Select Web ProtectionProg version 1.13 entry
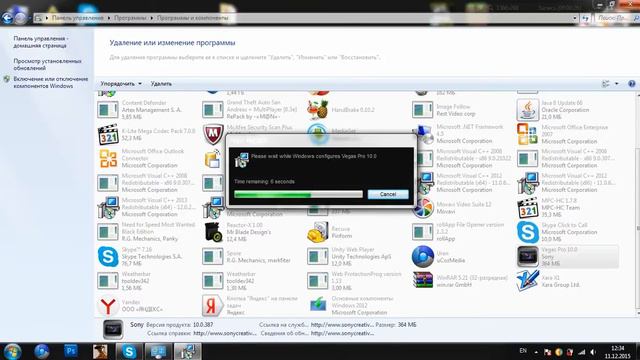 point(356,281)
